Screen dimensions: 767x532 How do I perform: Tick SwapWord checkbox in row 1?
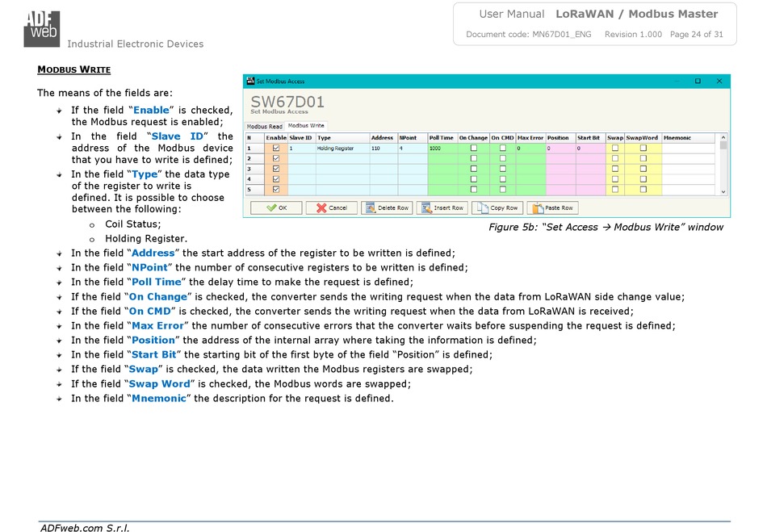[643, 149]
